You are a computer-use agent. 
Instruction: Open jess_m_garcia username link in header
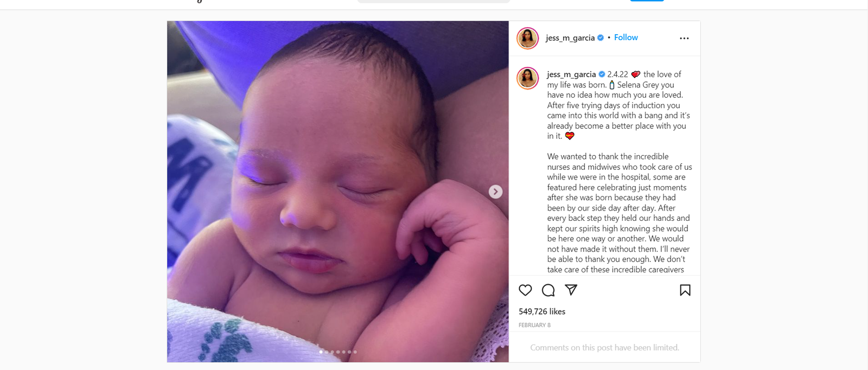click(x=570, y=38)
